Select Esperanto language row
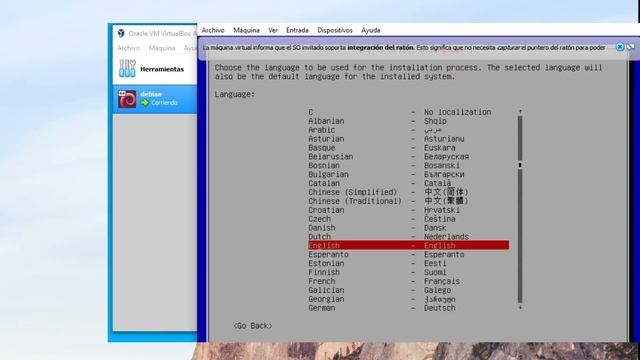The image size is (640, 360). pyautogui.click(x=409, y=254)
